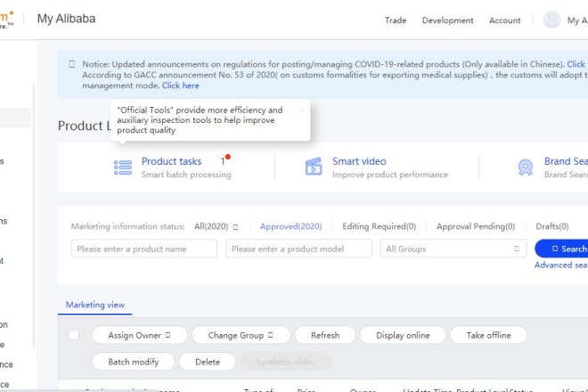Open the Assign Owner dropdown button
Viewport: 588px width, 392px height.
(139, 335)
